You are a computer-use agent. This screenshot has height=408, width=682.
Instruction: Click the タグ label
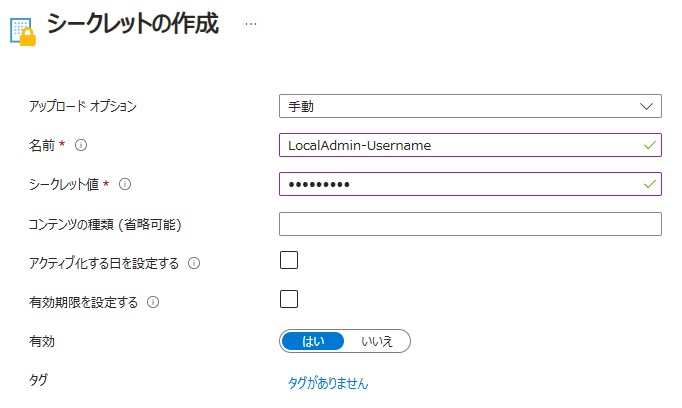tap(38, 380)
